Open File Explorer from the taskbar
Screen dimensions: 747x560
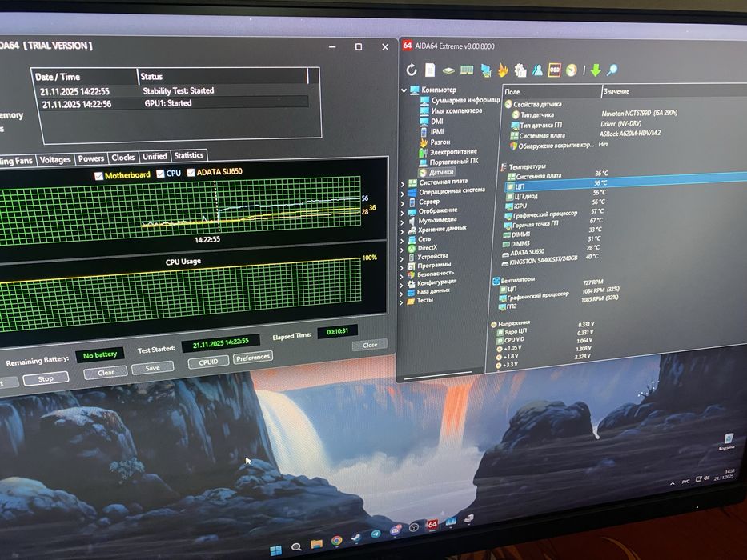coord(316,544)
